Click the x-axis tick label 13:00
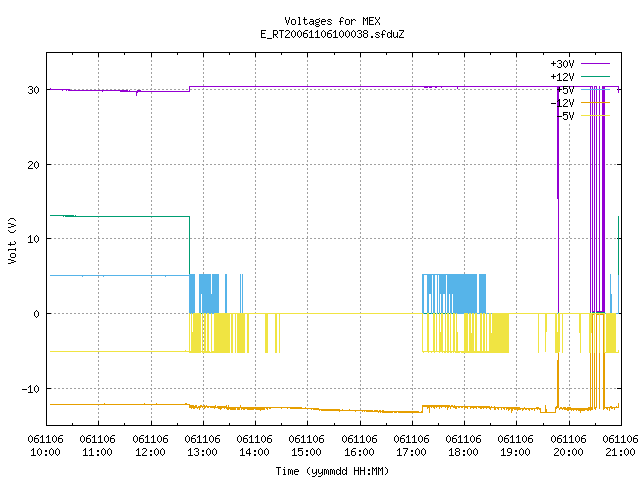 (202, 452)
